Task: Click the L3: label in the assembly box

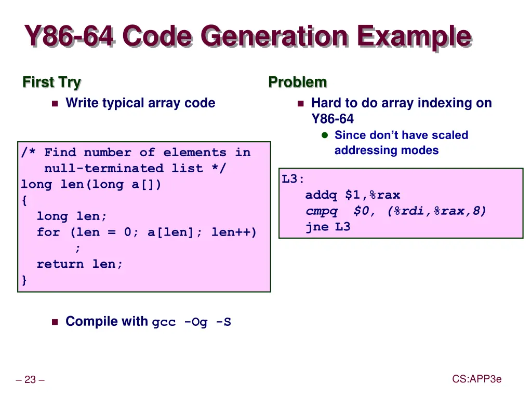Action: tap(294, 180)
